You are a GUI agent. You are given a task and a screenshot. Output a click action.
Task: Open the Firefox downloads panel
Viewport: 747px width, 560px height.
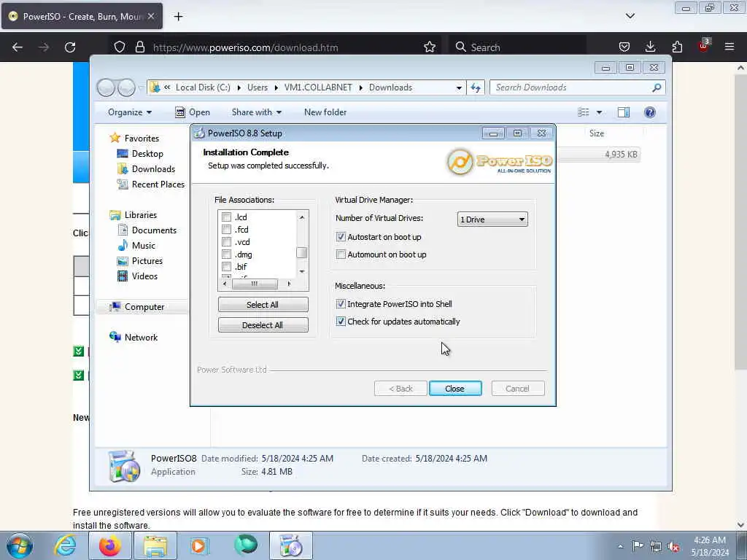[650, 47]
